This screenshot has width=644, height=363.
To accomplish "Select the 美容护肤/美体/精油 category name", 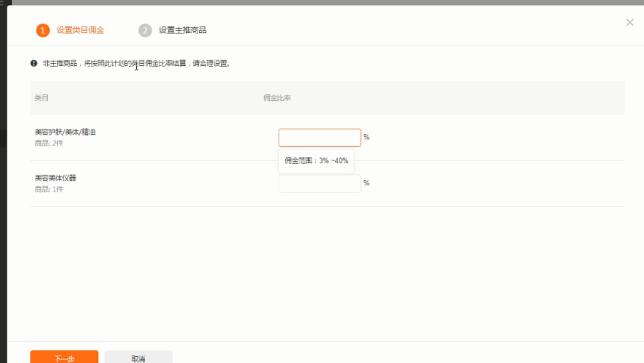I will point(65,132).
